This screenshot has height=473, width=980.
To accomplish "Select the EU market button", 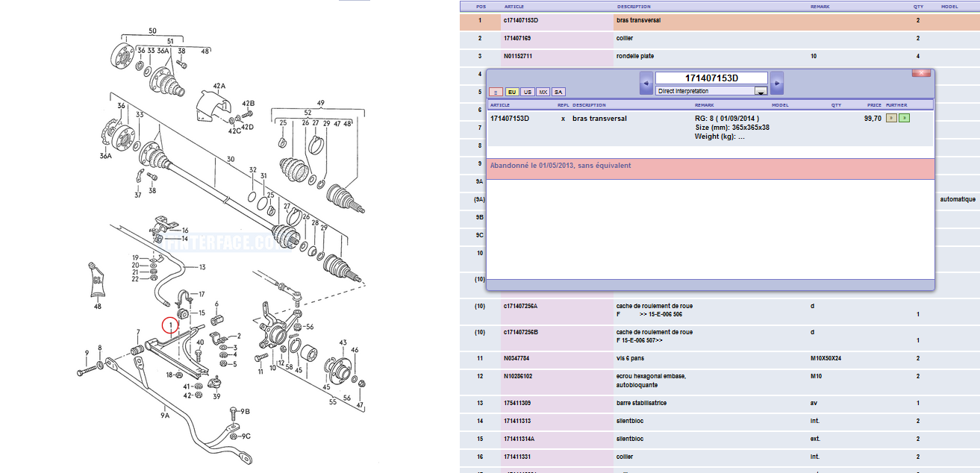I will pyautogui.click(x=512, y=92).
